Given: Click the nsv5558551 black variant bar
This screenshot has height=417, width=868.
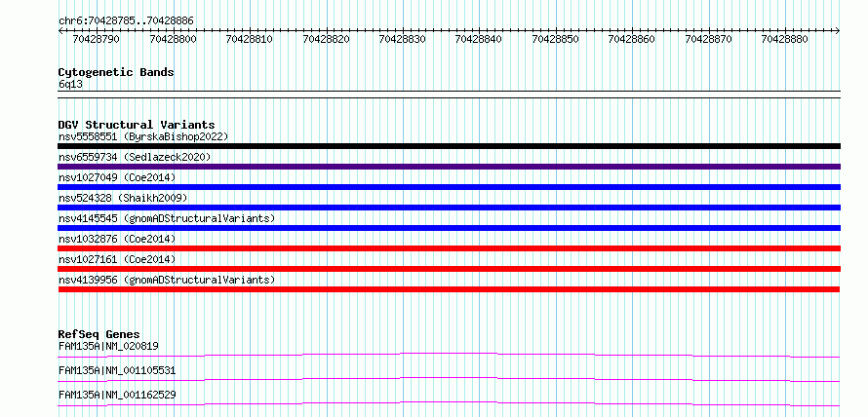Looking at the screenshot, I should (x=449, y=146).
